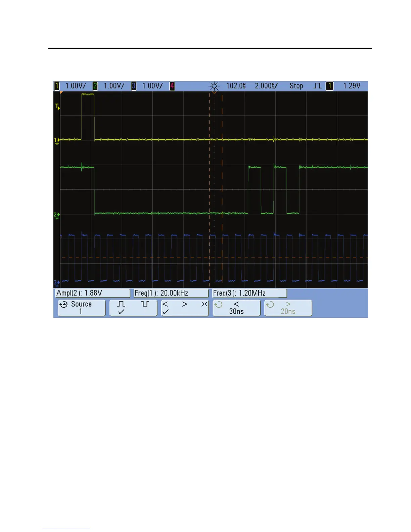This screenshot has width=411, height=532.
Task: Click the Freq(1): 20.00kHz readout
Action: [171, 293]
